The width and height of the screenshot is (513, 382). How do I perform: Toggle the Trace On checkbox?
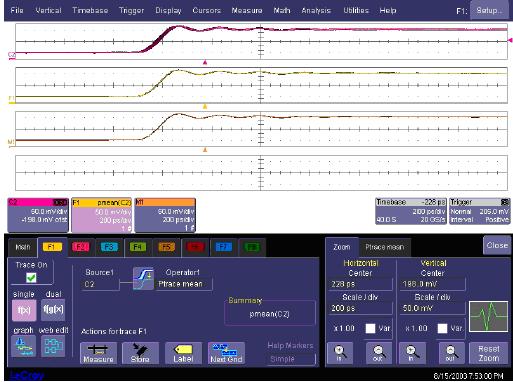pos(31,277)
